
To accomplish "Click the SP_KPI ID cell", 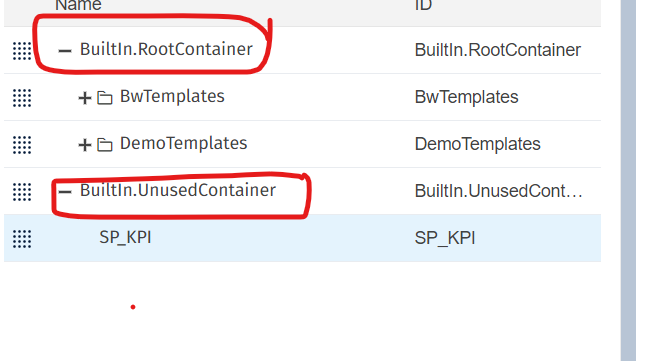I will point(445,238).
